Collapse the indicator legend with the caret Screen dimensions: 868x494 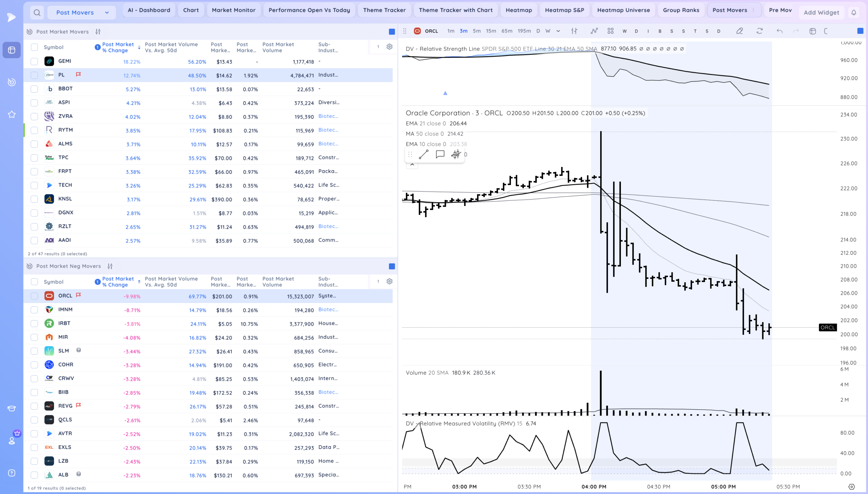tap(412, 165)
